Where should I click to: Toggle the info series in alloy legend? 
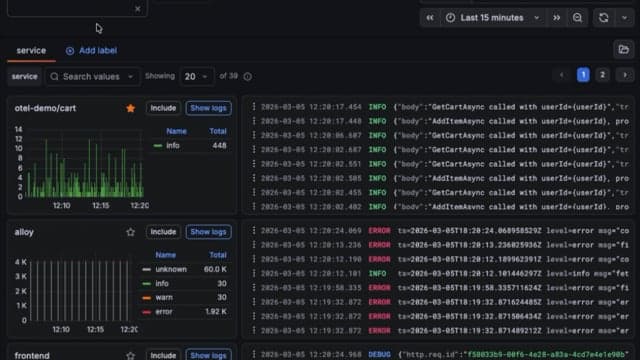[x=162, y=284]
